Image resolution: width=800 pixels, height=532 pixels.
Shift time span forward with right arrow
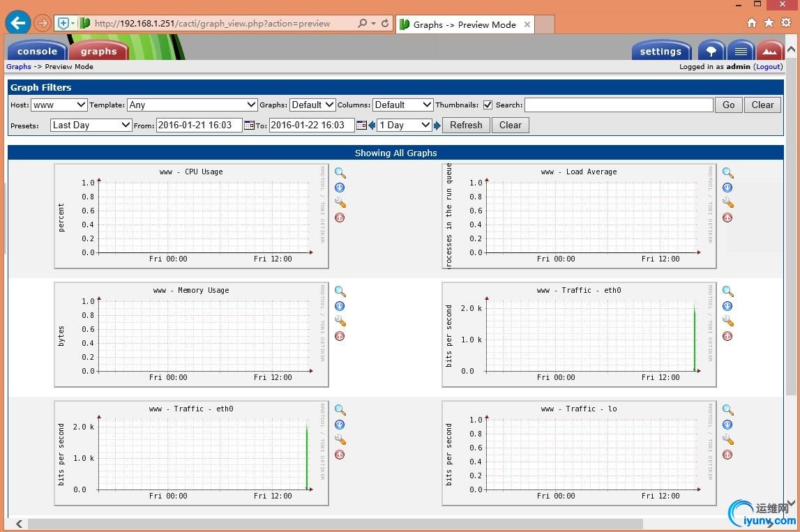[x=437, y=126]
